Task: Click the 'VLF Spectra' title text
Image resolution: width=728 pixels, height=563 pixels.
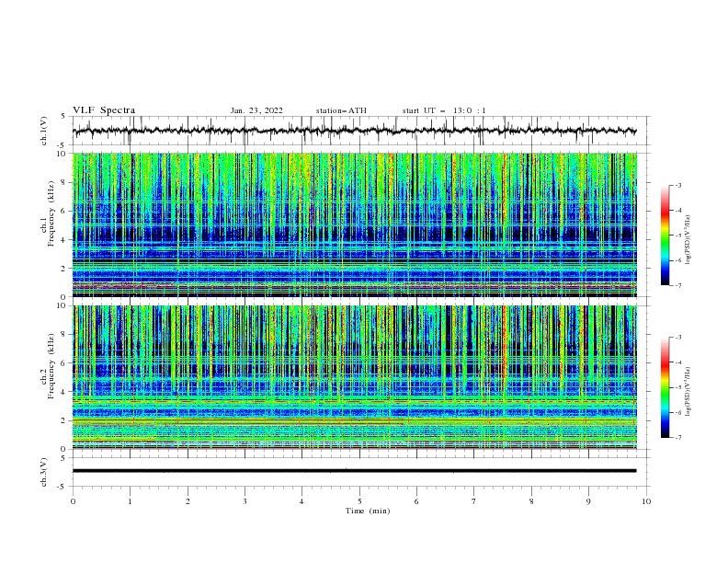Action: 104,110
